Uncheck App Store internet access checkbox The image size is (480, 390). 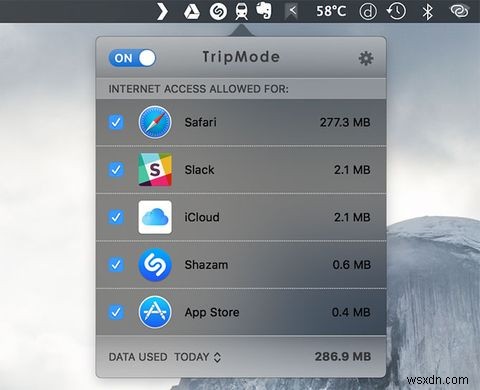pyautogui.click(x=116, y=312)
